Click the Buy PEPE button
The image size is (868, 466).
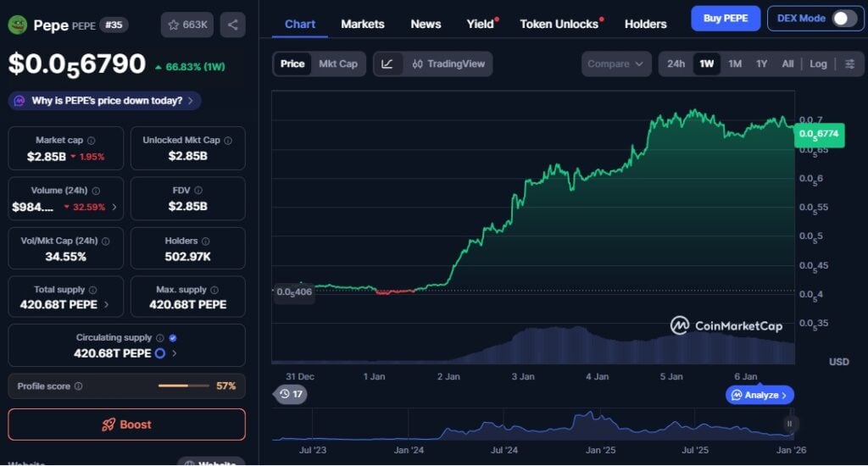pos(725,19)
